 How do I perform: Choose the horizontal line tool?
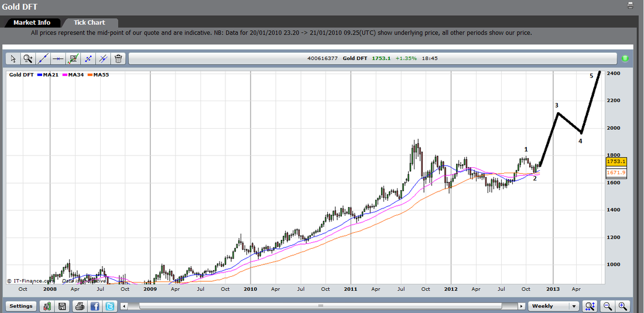58,59
